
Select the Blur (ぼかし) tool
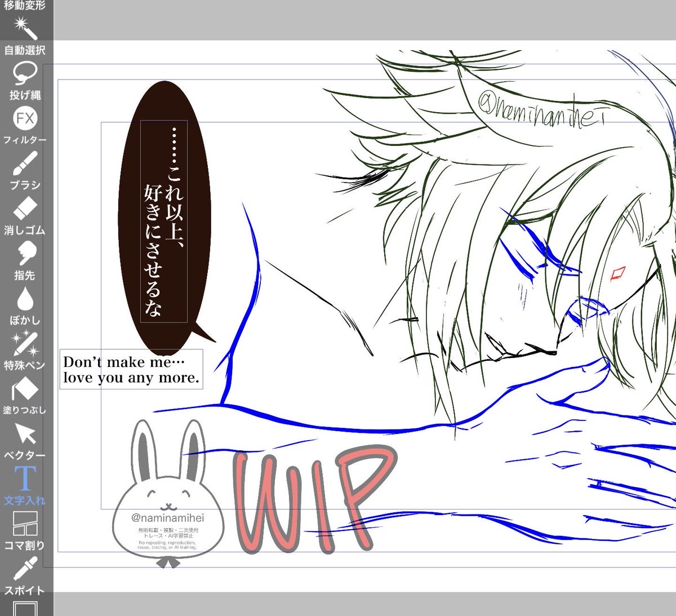coord(25,305)
